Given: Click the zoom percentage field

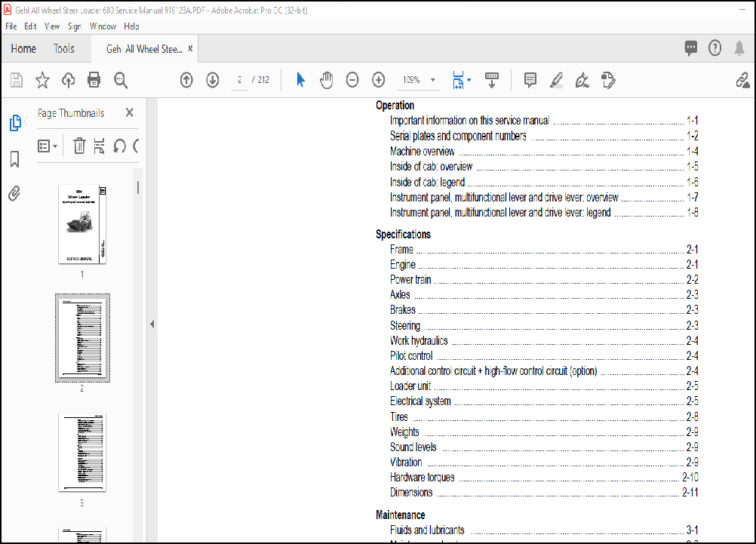Looking at the screenshot, I should click(x=411, y=80).
